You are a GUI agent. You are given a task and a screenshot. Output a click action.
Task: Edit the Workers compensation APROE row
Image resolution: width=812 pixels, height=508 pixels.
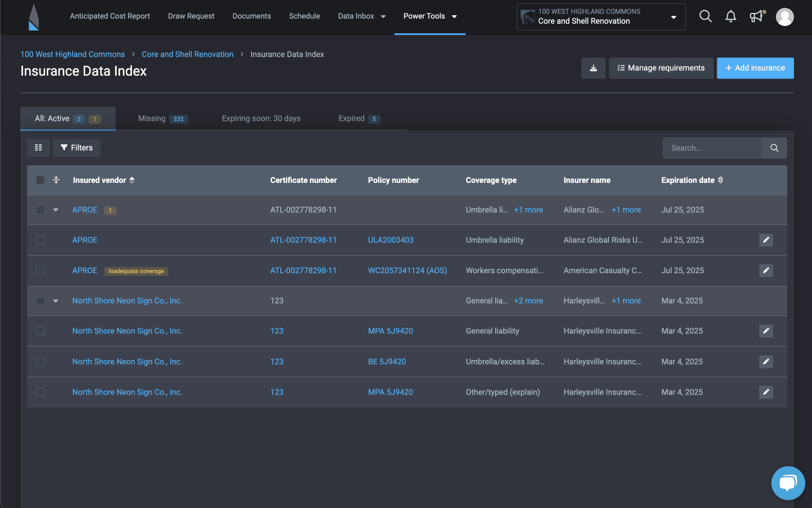click(766, 270)
